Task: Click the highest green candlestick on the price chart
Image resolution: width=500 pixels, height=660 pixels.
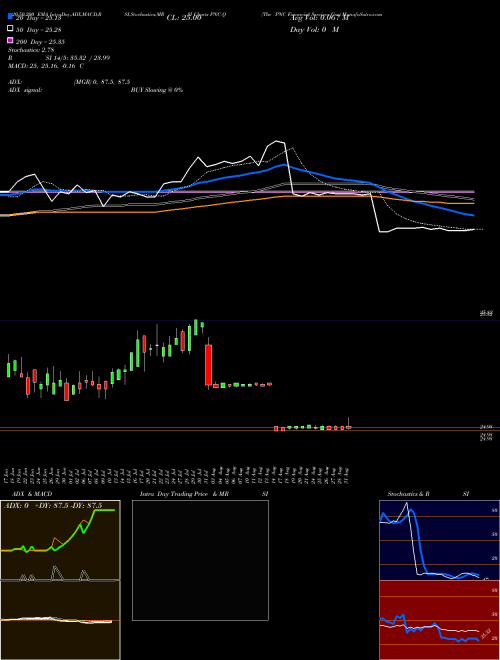Action: 196,327
